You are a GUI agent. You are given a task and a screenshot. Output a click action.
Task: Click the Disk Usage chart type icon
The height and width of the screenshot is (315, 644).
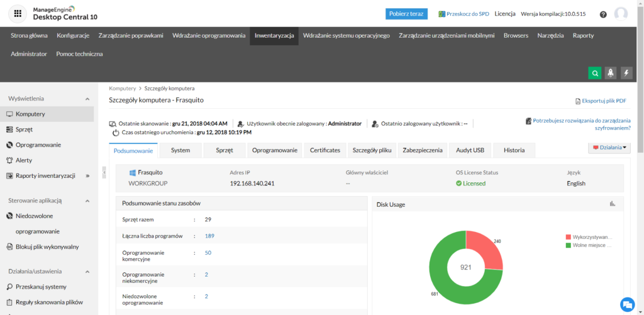(613, 204)
